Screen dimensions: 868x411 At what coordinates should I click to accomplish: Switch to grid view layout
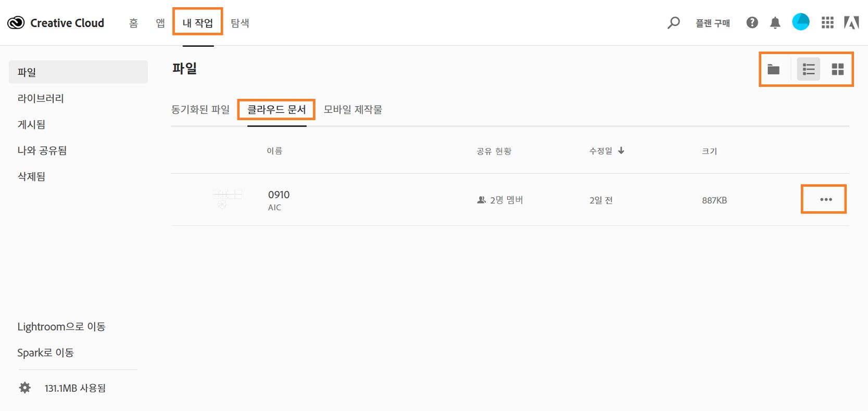837,69
